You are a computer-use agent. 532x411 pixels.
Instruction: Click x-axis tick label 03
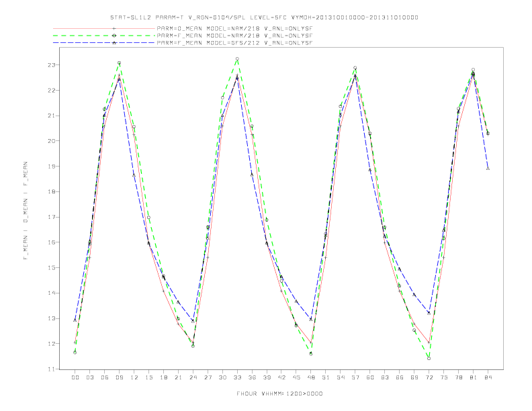89,377
